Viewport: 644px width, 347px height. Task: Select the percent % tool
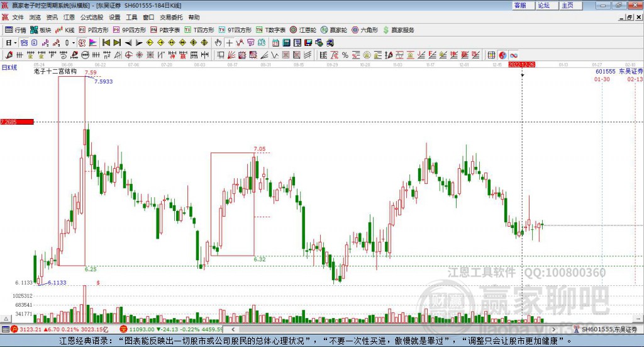click(345, 55)
